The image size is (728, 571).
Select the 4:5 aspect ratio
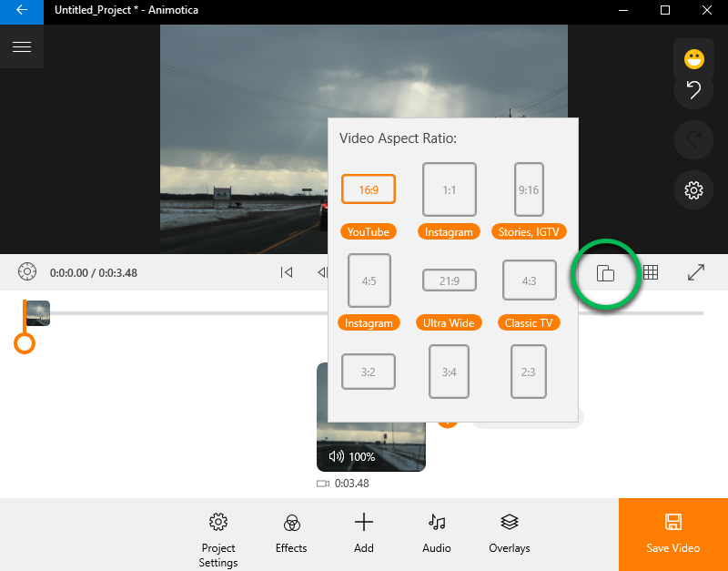click(x=369, y=280)
